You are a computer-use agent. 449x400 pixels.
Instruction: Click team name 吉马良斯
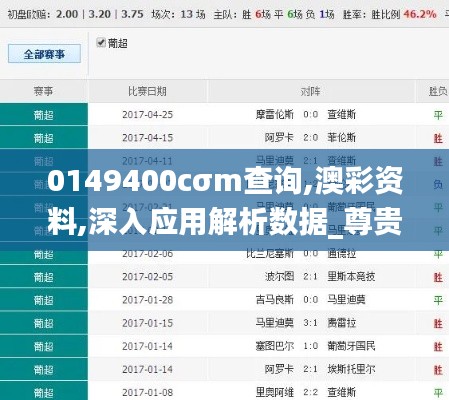click(x=275, y=300)
